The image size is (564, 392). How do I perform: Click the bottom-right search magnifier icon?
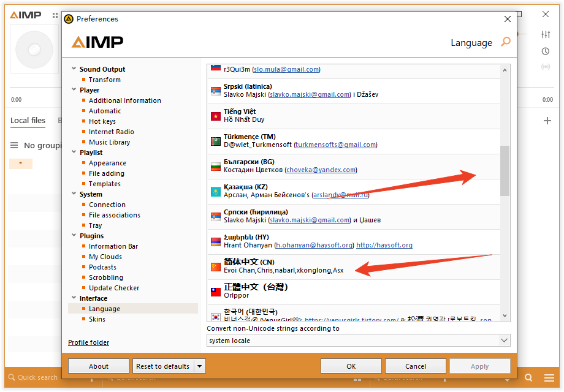528,377
